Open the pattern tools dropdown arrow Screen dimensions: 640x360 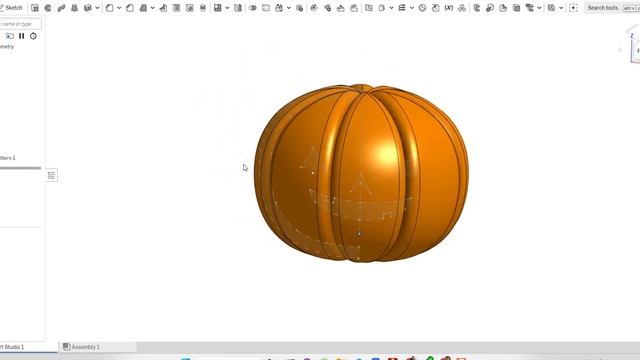(x=227, y=8)
